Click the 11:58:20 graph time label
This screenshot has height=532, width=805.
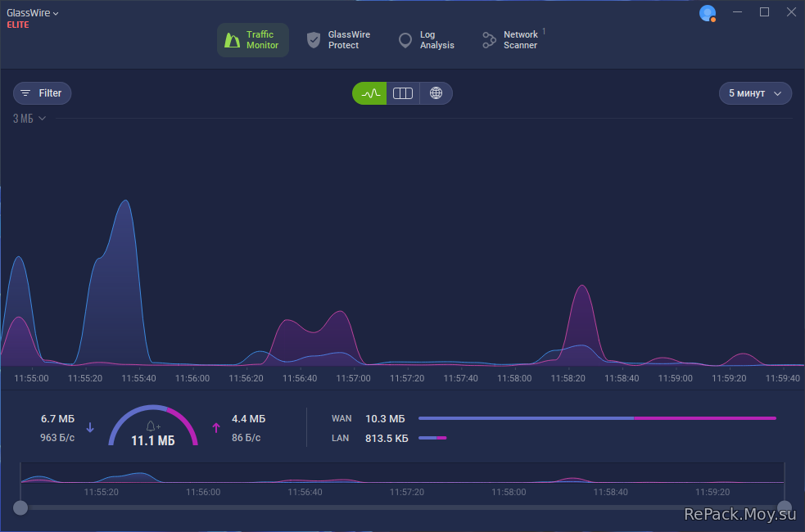(568, 378)
